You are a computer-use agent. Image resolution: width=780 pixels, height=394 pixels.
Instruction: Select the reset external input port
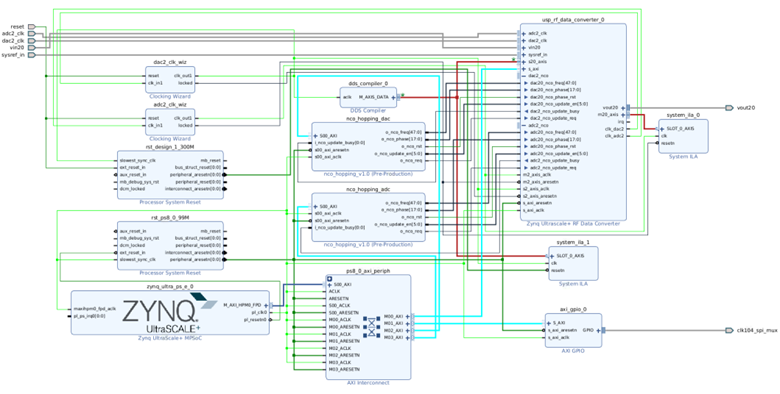point(32,26)
